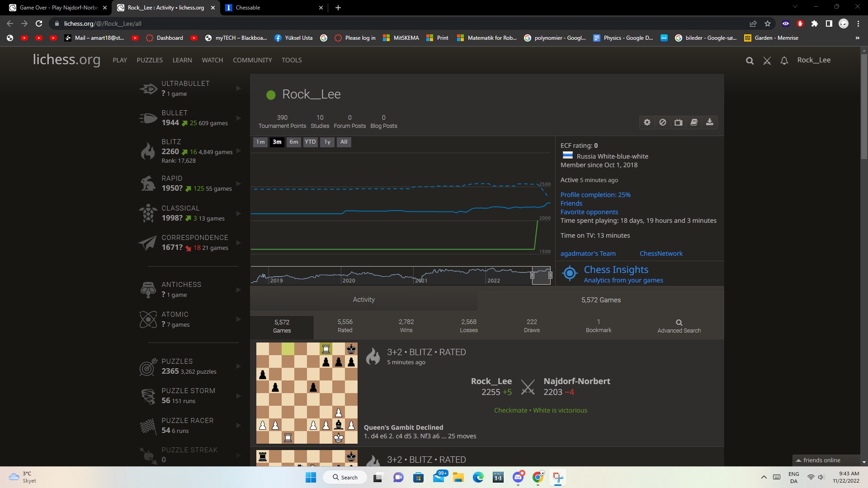Open lichess search magnifier icon

click(750, 60)
